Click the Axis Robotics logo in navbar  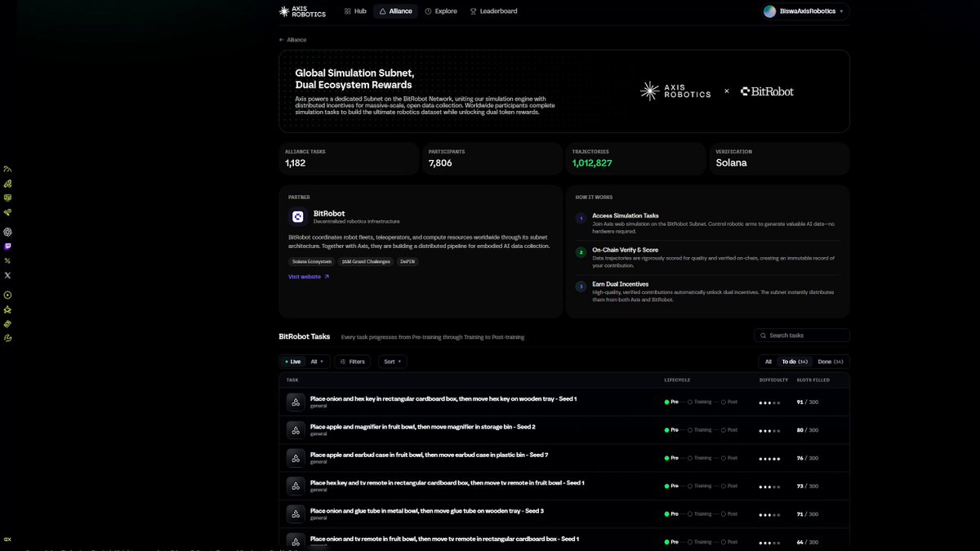pos(302,11)
